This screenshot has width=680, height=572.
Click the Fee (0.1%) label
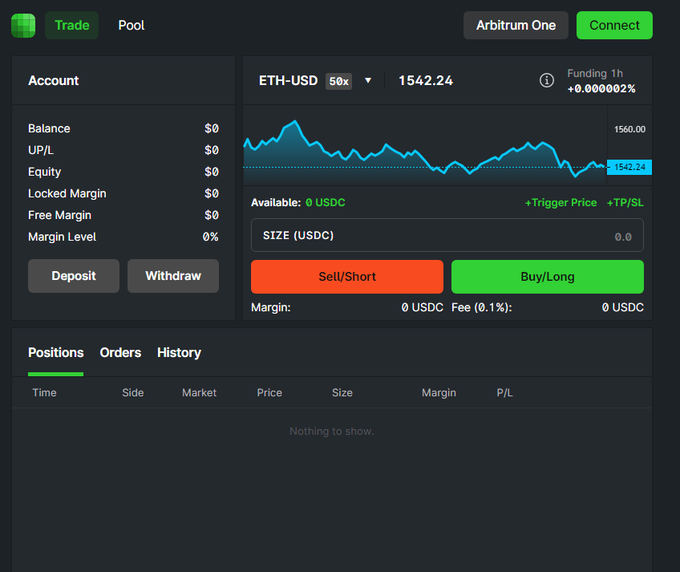[x=481, y=307]
